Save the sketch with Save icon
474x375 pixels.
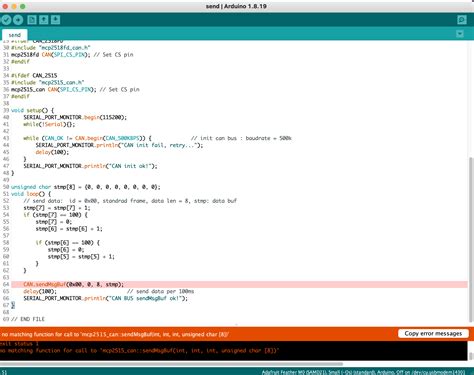click(55, 20)
